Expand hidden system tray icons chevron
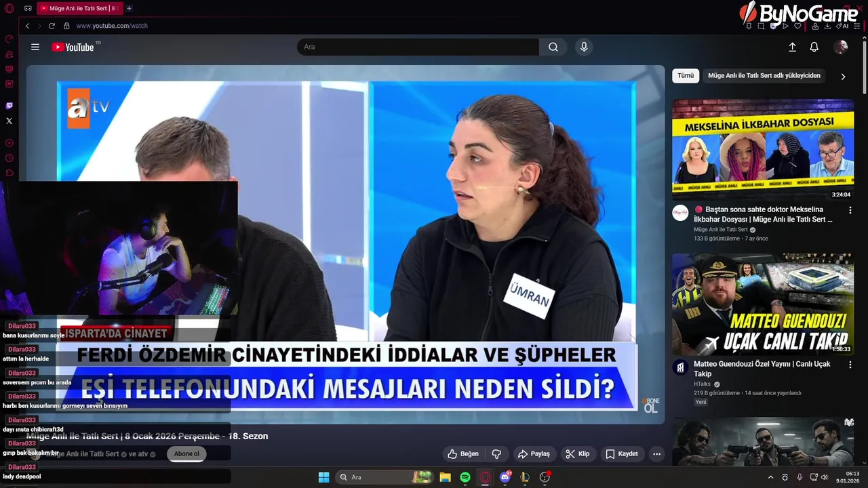Screen dimensions: 868x488 (770, 477)
